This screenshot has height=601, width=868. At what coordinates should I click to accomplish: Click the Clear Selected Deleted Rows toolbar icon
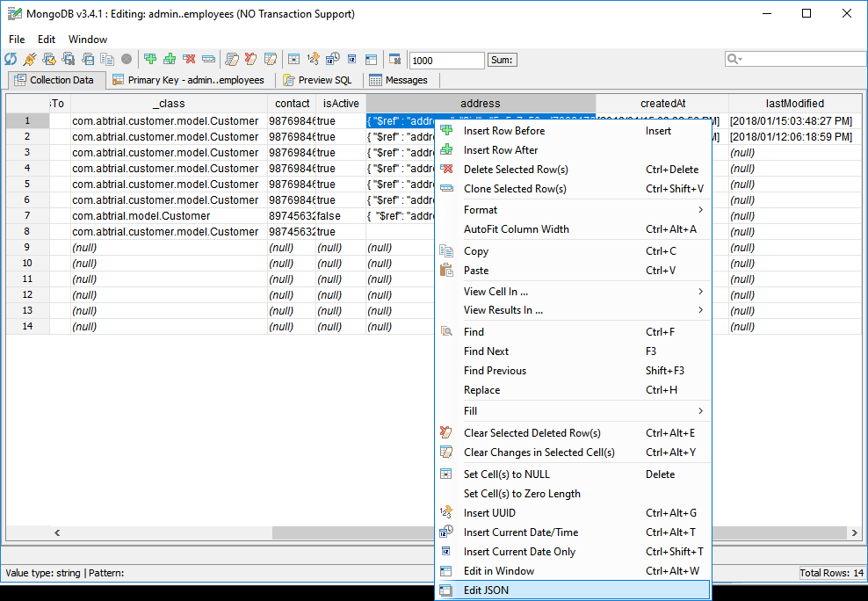[x=250, y=59]
